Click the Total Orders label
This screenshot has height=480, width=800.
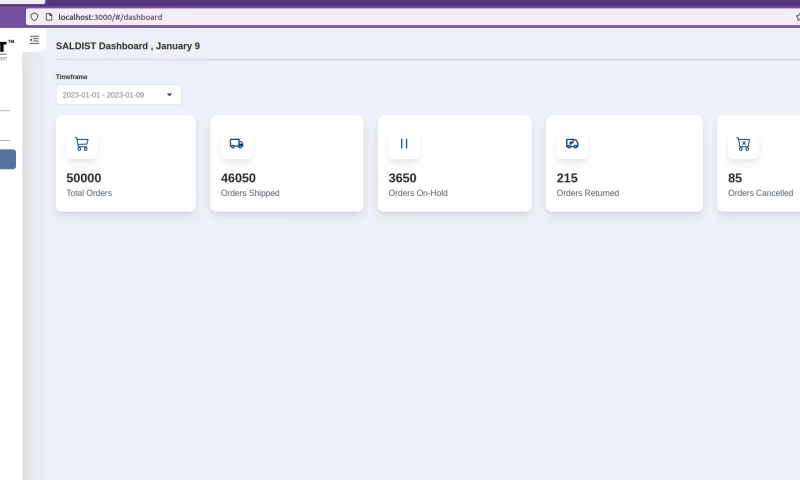[89, 193]
